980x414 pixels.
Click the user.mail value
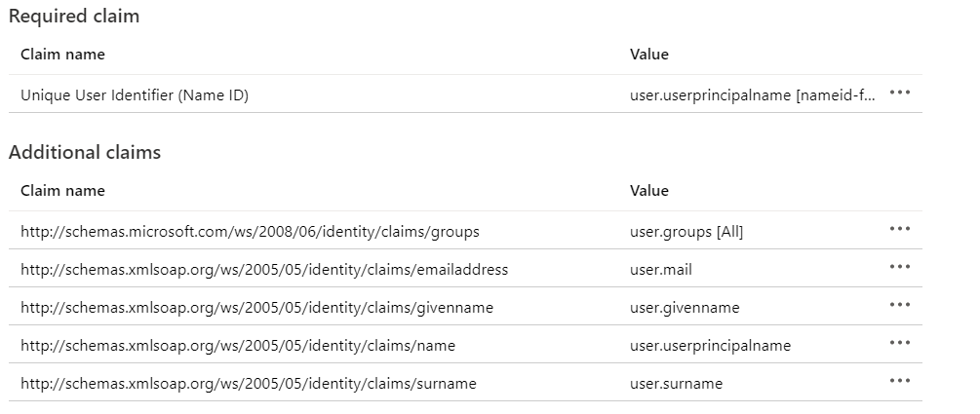coord(661,269)
